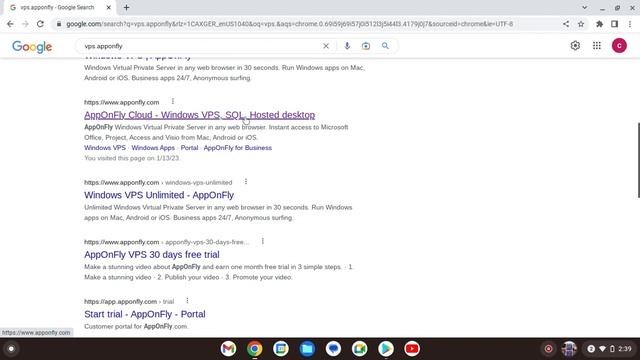Submit search with the magnifier icon
The image size is (640, 360).
[x=385, y=46]
